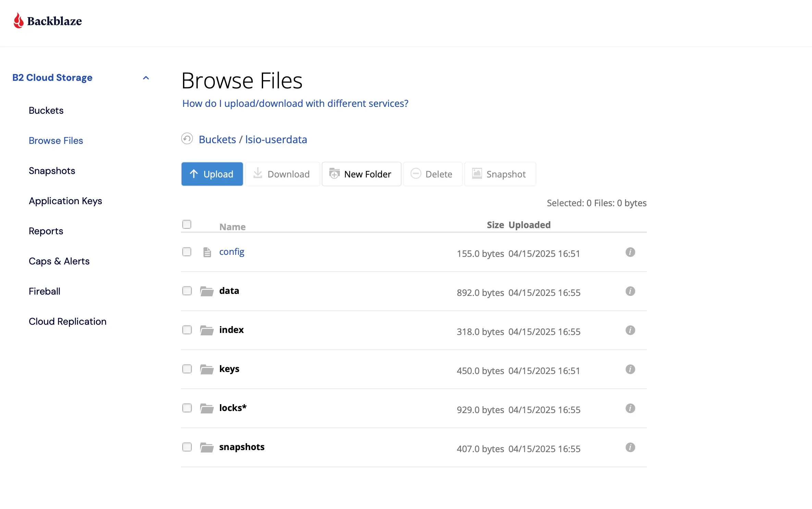
Task: Click the keys folder icon
Action: pyautogui.click(x=207, y=369)
